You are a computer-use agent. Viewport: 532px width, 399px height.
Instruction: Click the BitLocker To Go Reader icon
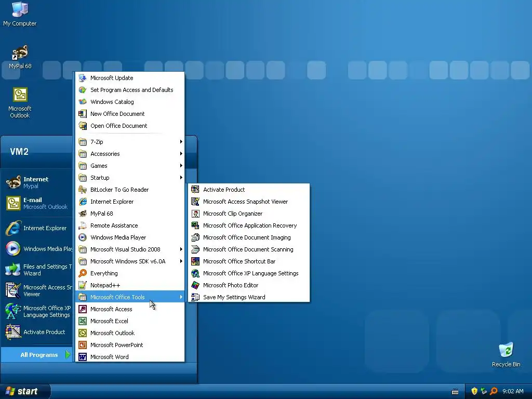click(x=83, y=190)
